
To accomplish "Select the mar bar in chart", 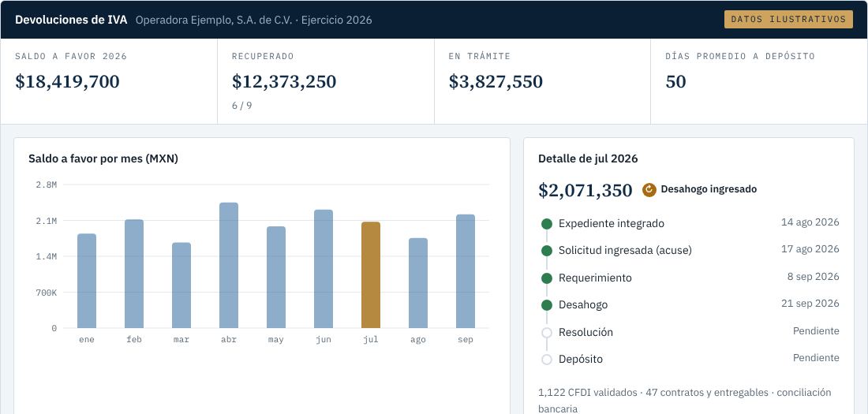I will coord(181,285).
